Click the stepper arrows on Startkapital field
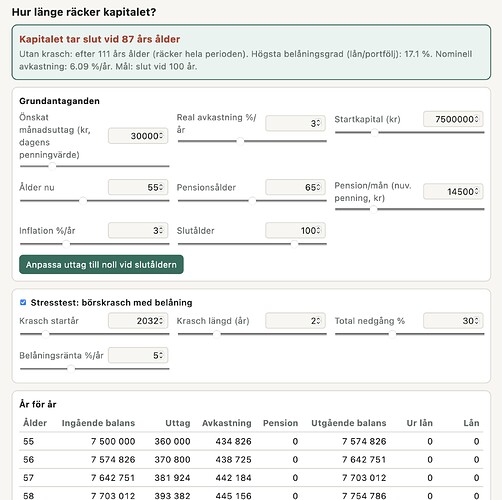The image size is (502, 500). [476, 119]
